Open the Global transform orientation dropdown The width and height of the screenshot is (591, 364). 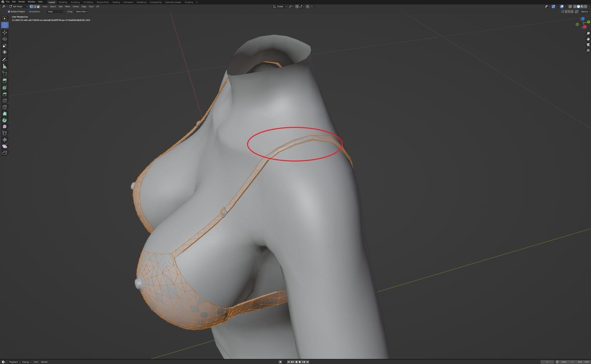280,6
